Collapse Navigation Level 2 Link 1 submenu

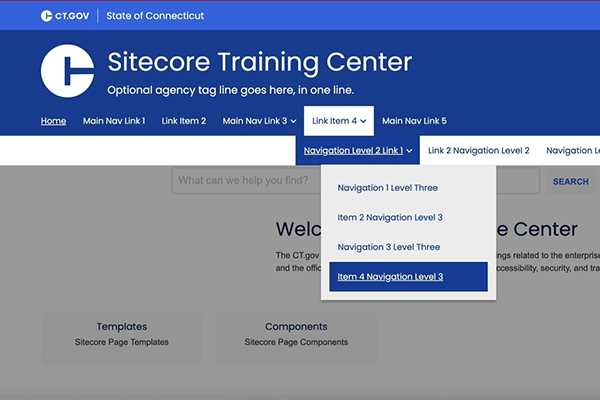pos(357,151)
